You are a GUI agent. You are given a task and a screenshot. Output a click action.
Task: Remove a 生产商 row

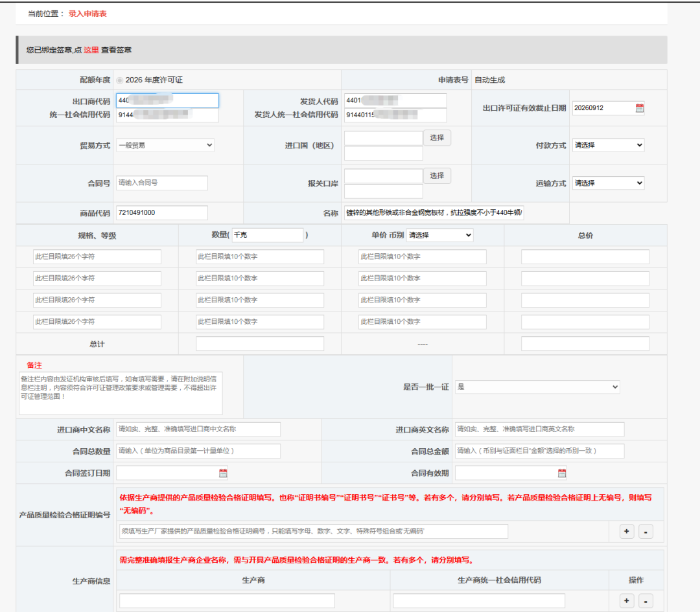coord(645,601)
